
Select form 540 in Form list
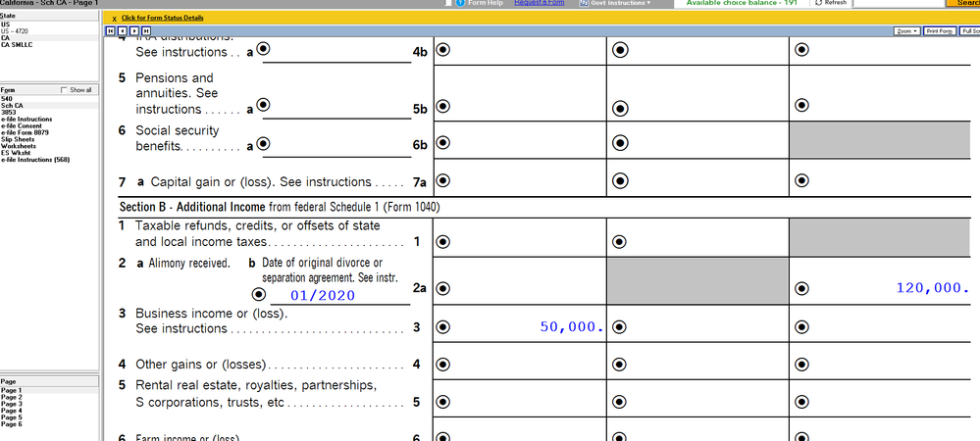click(x=49, y=99)
